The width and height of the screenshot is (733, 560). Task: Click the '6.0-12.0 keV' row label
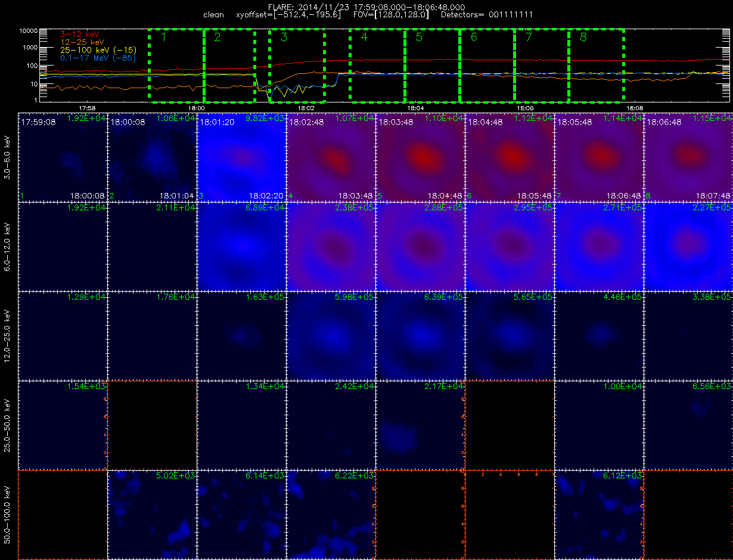click(7, 245)
